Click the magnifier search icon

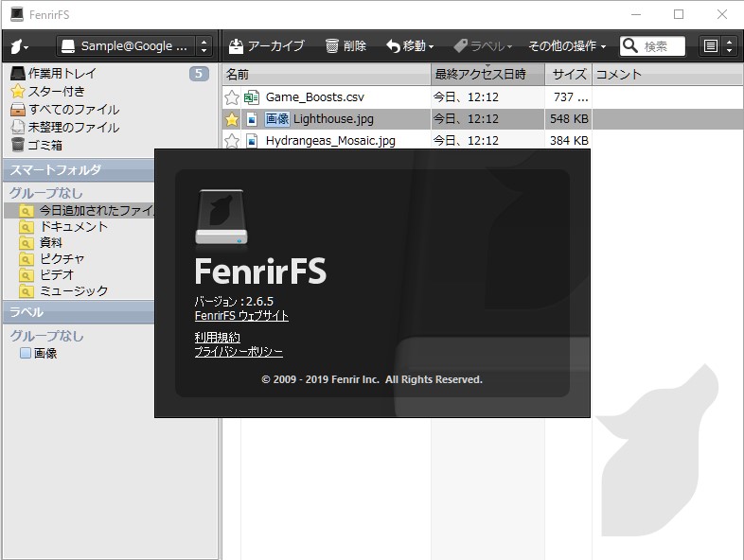[x=630, y=45]
